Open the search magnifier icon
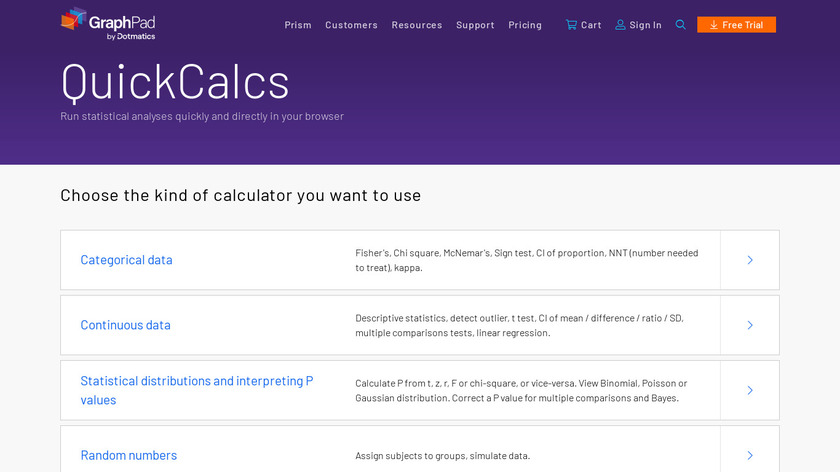The width and height of the screenshot is (840, 472). (681, 25)
